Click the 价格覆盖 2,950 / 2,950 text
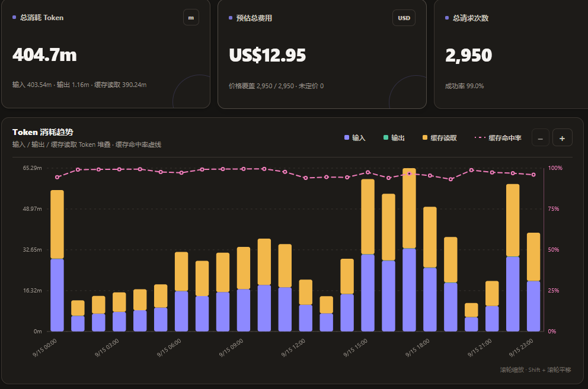The width and height of the screenshot is (588, 389). [x=261, y=86]
